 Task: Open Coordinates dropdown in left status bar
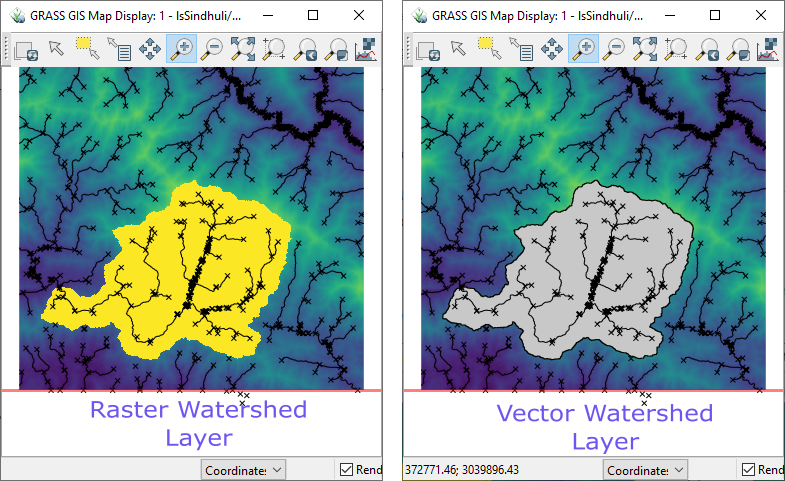click(x=244, y=470)
